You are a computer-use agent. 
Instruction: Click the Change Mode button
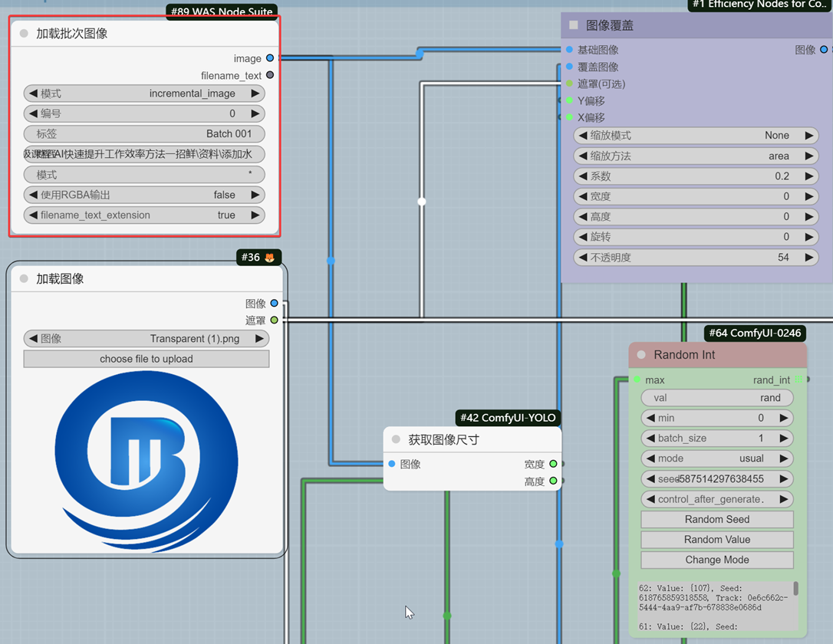[717, 560]
